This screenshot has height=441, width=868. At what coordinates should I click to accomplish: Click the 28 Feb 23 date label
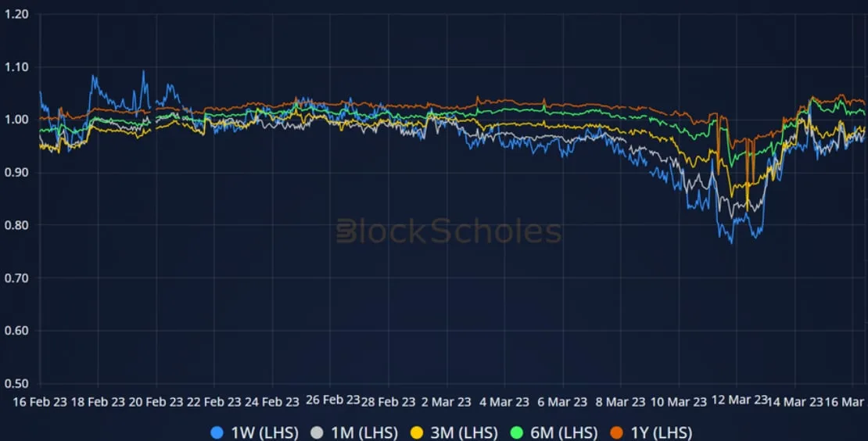click(x=388, y=402)
